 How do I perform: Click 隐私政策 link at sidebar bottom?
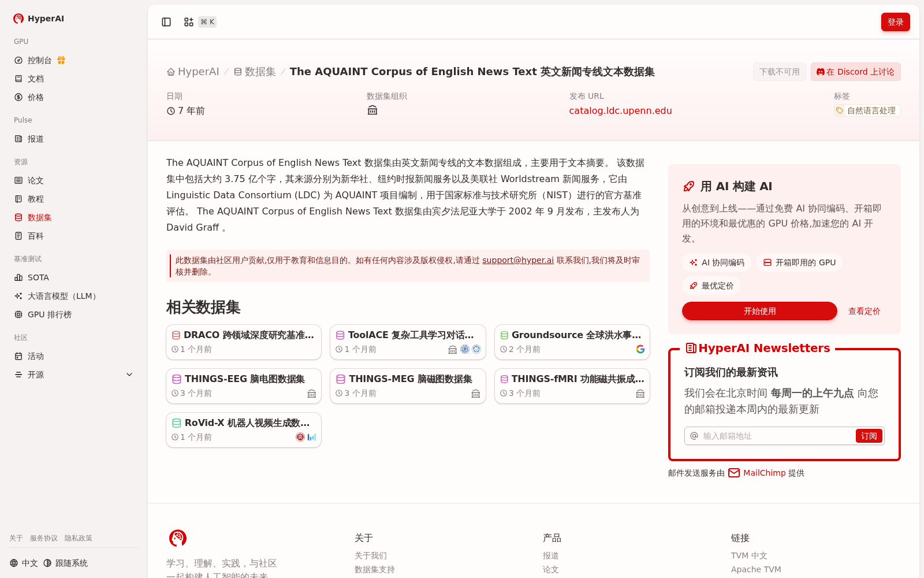pyautogui.click(x=79, y=538)
